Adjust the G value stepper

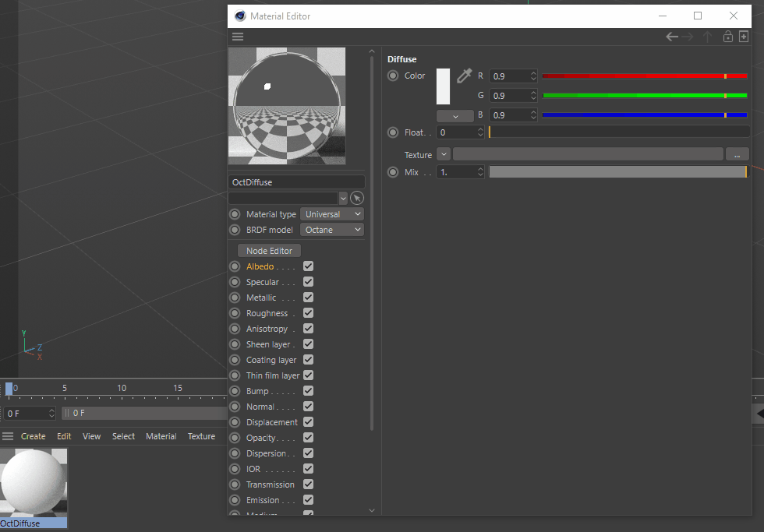pyautogui.click(x=533, y=95)
